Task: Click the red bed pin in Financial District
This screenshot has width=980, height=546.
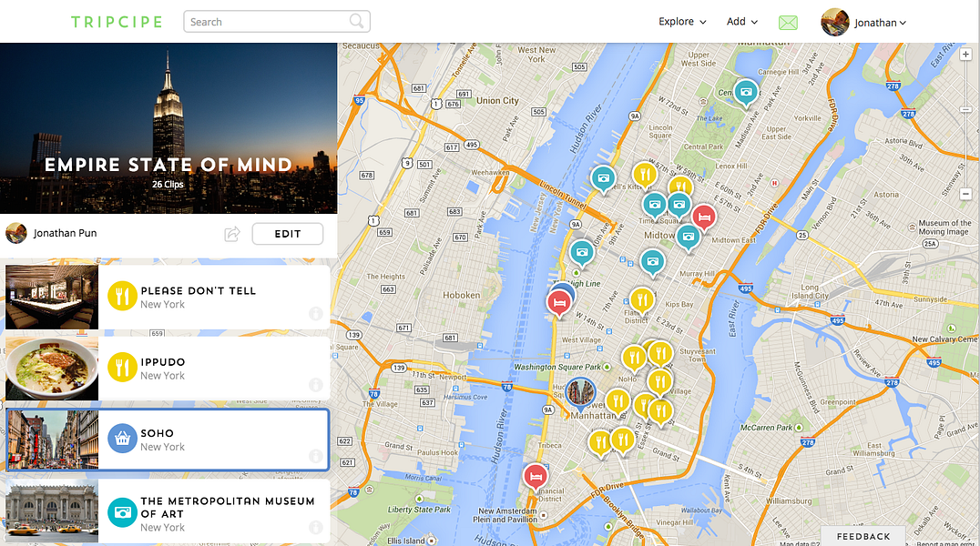Action: click(535, 477)
